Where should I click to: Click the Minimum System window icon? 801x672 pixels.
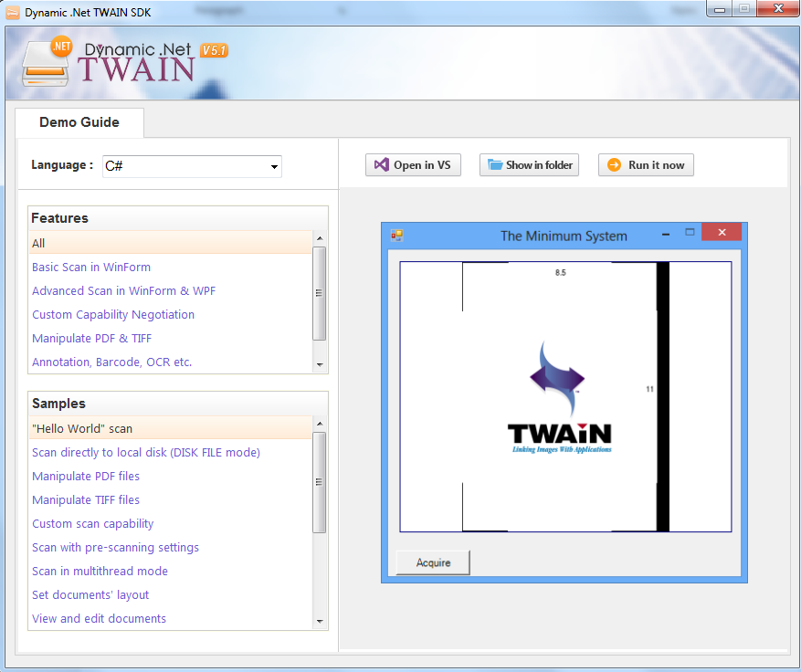(x=396, y=235)
